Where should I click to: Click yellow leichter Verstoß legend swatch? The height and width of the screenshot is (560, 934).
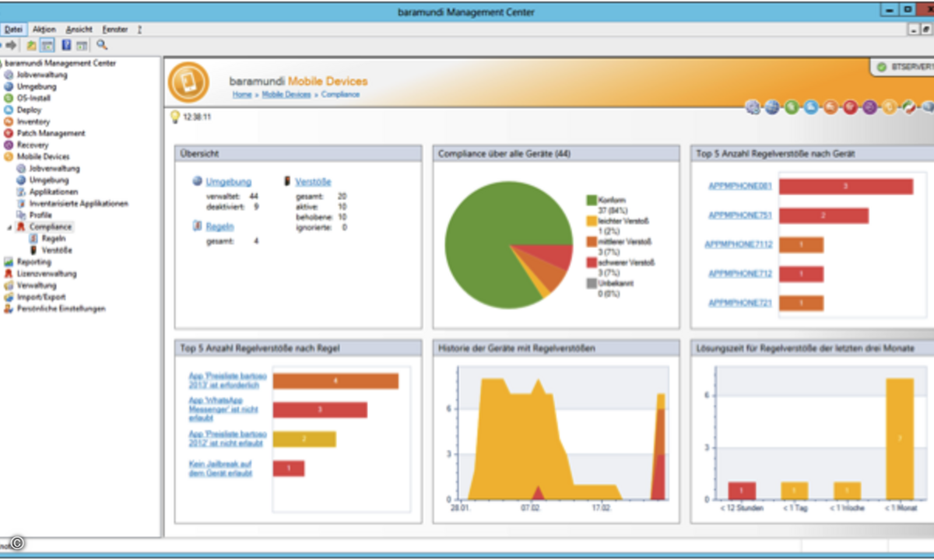591,222
